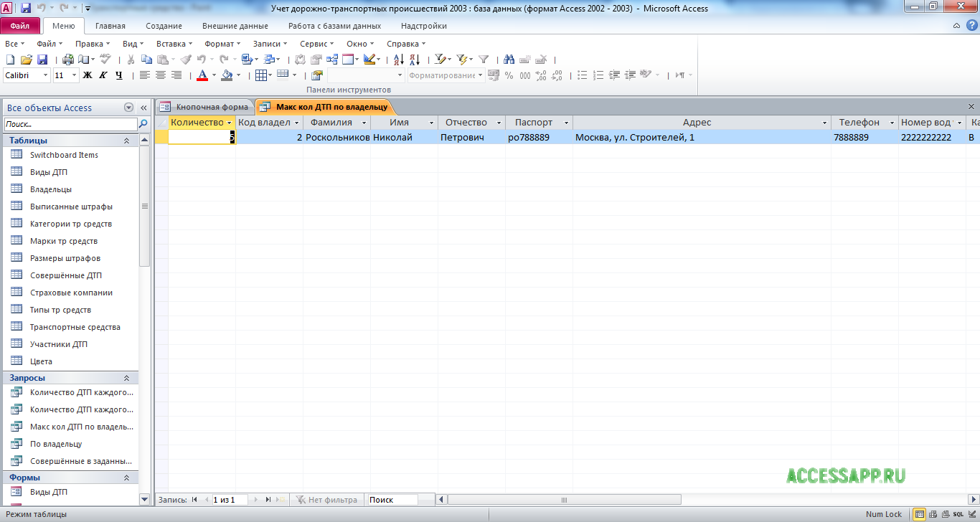Screen dimensions: 980x522
Task: Open the Количество column header dropdown arrow
Action: click(230, 123)
